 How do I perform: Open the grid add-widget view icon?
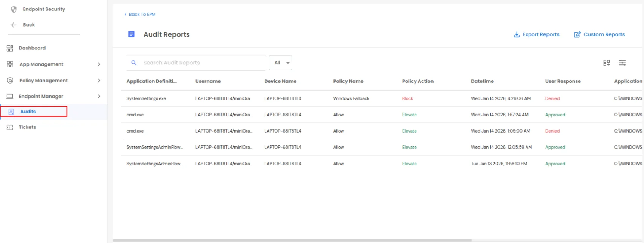point(607,63)
